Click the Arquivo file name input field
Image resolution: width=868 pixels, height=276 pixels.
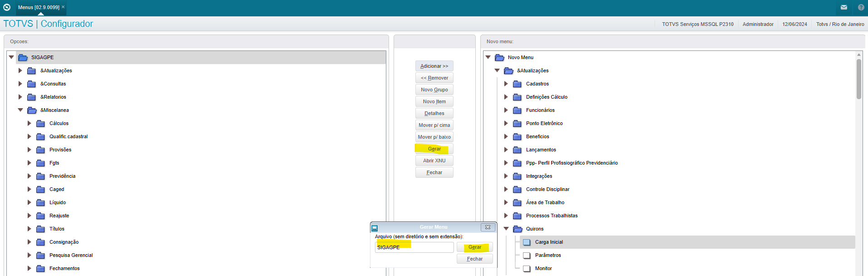[414, 247]
